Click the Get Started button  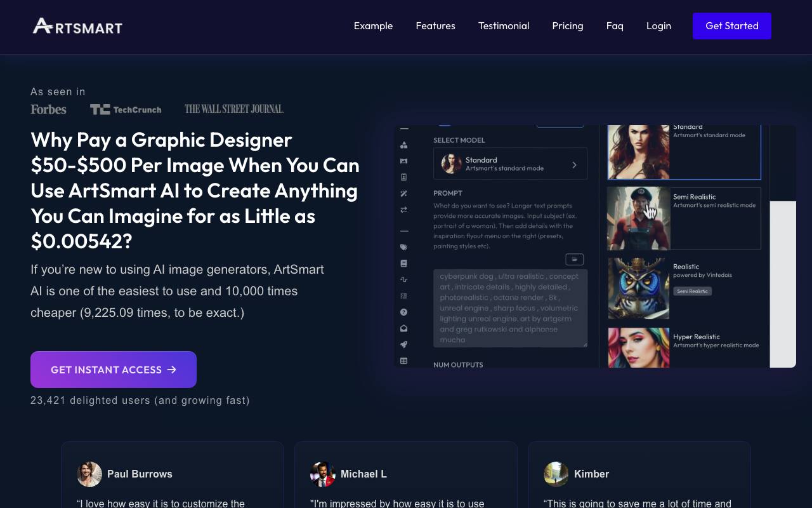(732, 26)
